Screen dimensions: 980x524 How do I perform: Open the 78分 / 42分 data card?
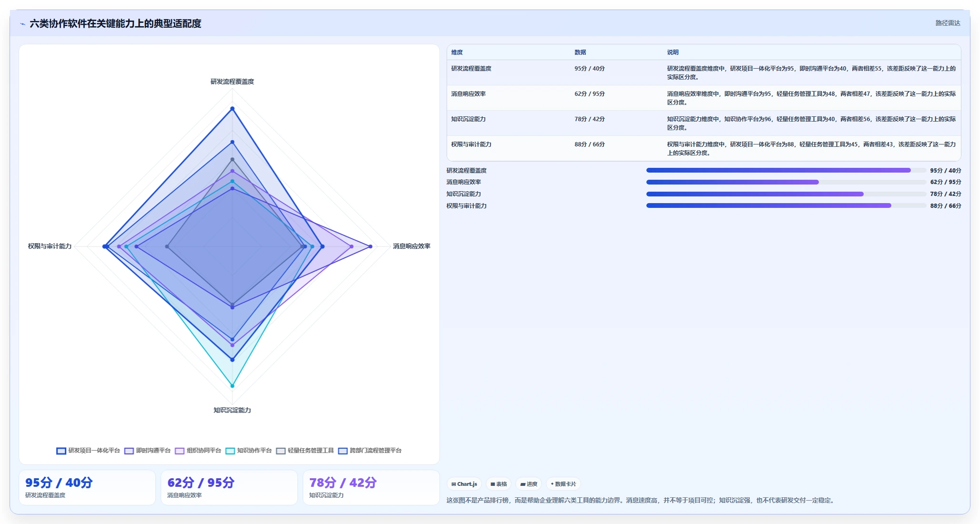[371, 488]
